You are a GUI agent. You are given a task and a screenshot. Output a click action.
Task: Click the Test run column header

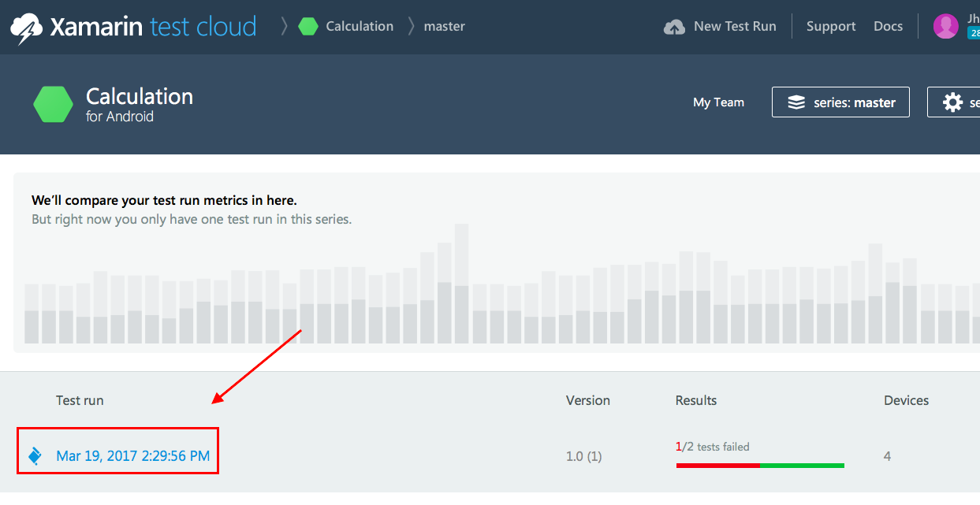[80, 400]
